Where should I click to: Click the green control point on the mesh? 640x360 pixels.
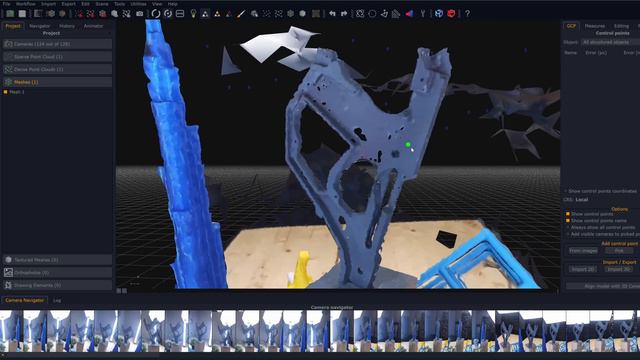(x=408, y=144)
